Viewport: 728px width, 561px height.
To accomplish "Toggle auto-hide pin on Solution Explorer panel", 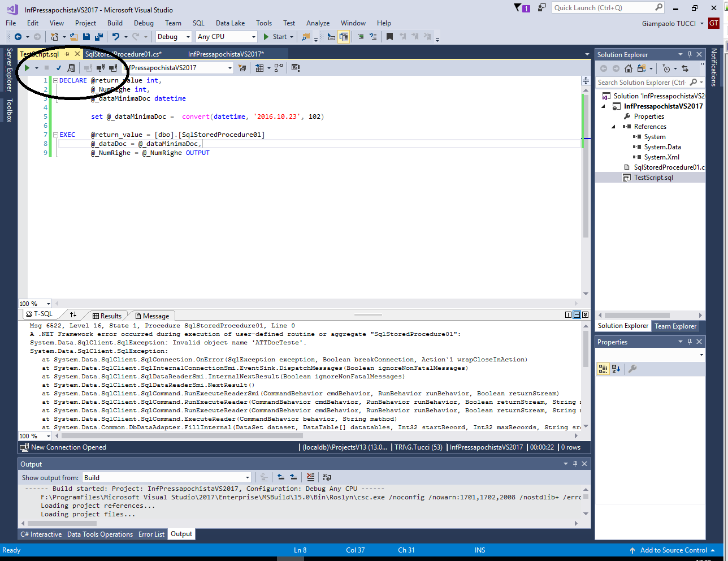I will (x=690, y=54).
